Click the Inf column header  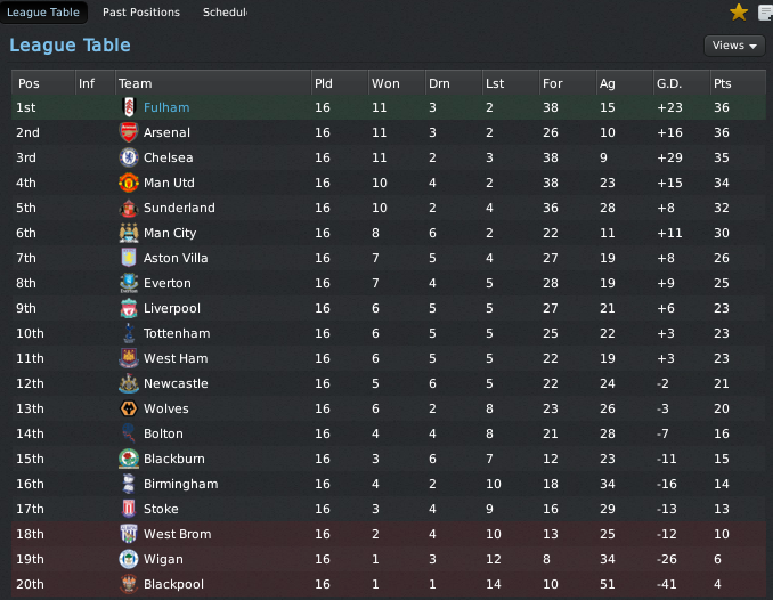[87, 83]
